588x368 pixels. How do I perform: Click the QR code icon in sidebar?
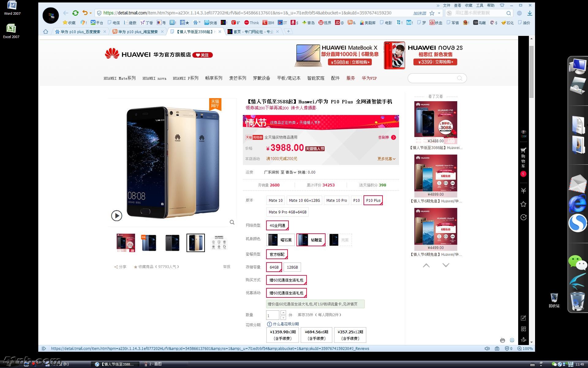tap(523, 329)
